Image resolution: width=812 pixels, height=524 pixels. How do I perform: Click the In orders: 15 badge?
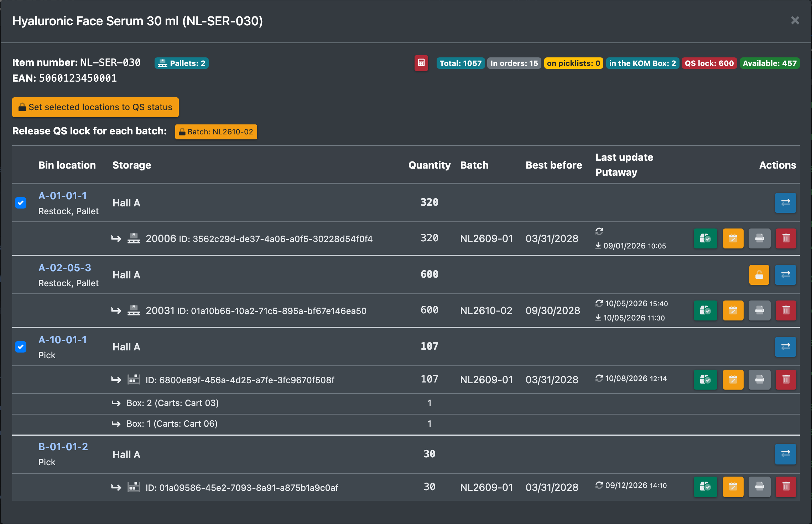click(x=514, y=63)
